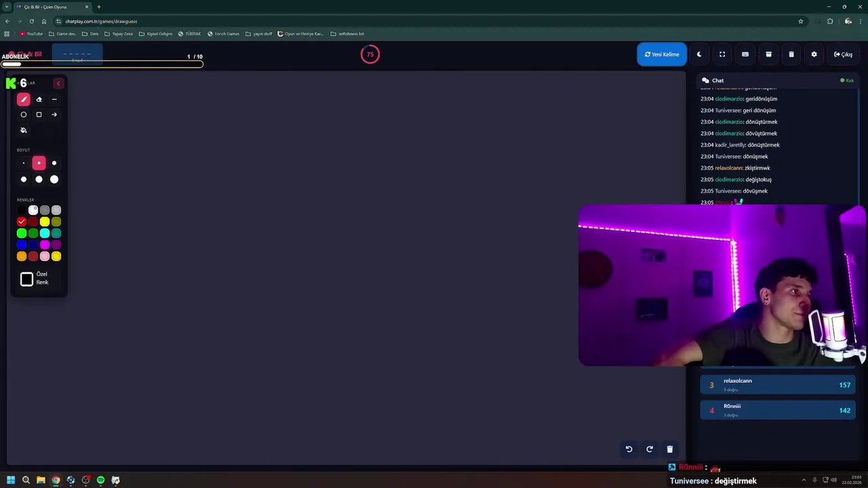Pick the pink color swatch
This screenshot has width=868, height=488.
click(x=45, y=256)
